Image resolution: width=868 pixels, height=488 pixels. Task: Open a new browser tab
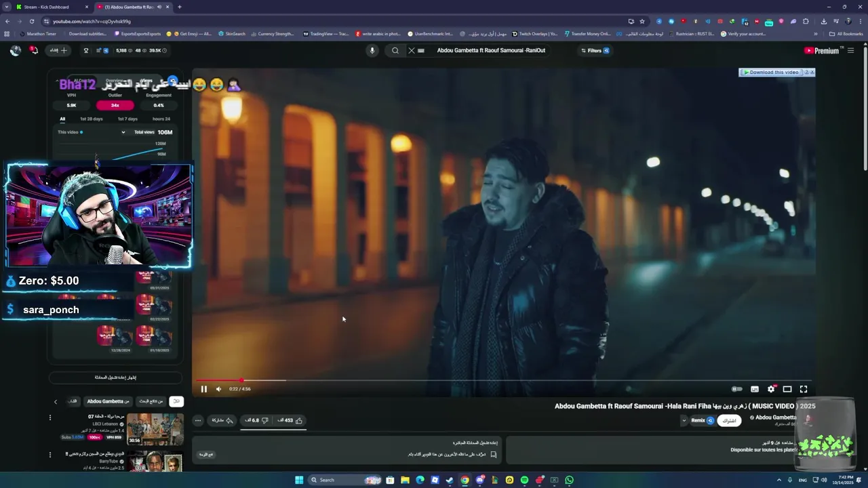179,7
